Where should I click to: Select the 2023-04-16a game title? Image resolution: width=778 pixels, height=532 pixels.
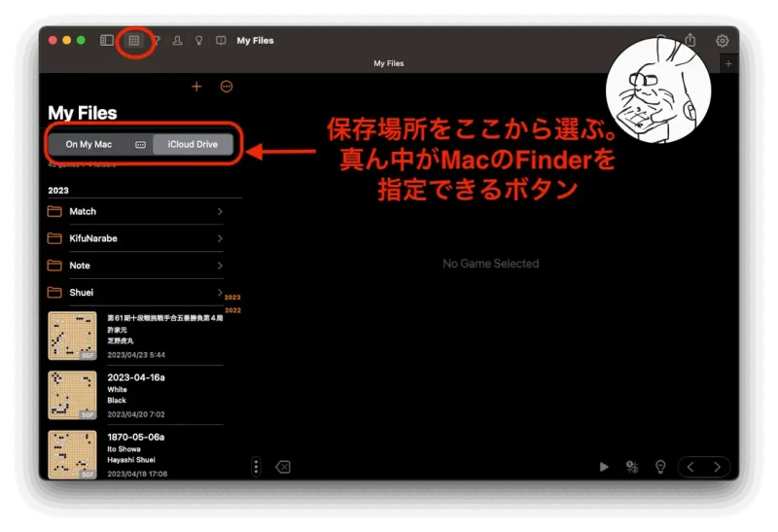click(x=136, y=377)
